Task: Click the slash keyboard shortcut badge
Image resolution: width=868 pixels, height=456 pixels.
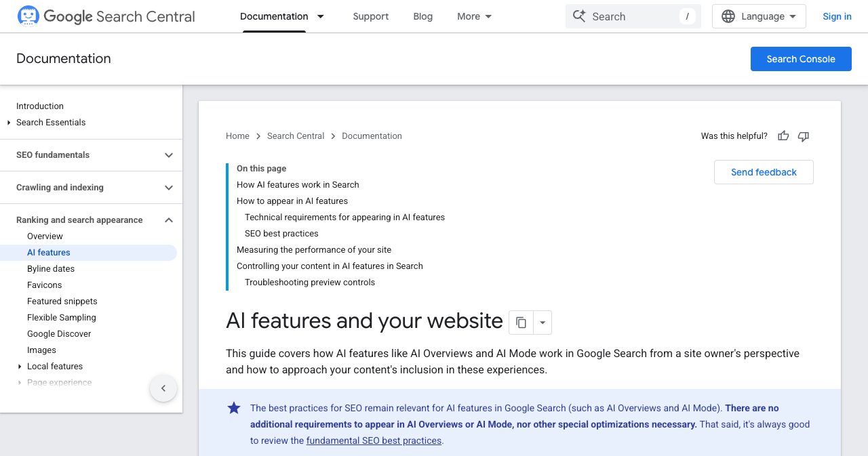Action: point(688,16)
